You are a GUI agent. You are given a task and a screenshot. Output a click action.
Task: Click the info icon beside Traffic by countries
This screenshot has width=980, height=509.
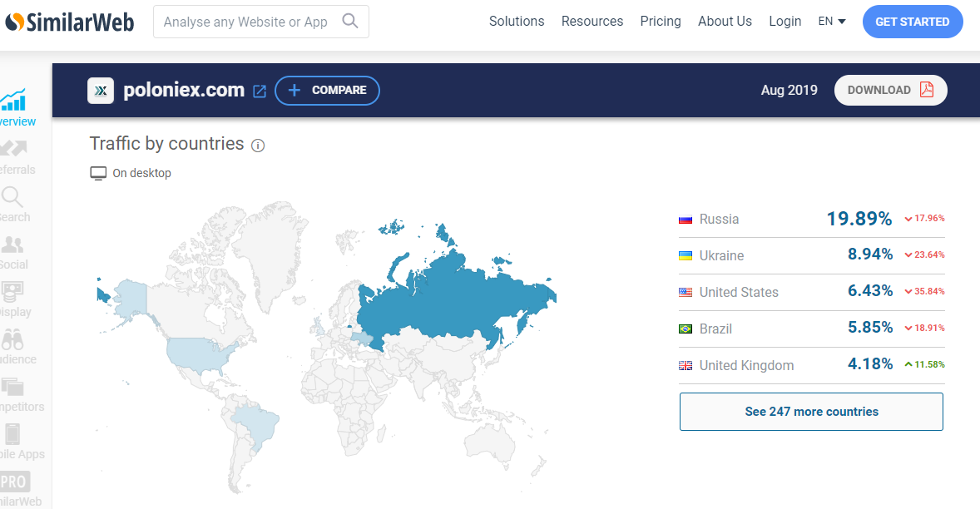(x=258, y=146)
